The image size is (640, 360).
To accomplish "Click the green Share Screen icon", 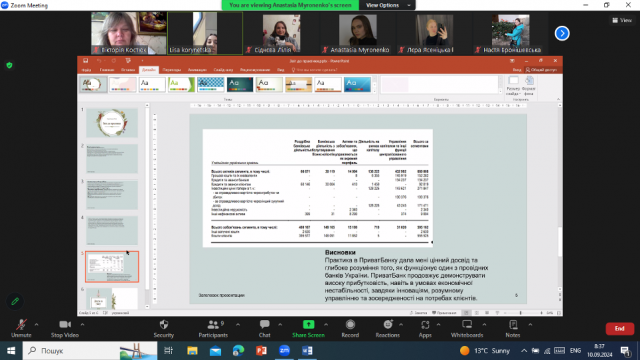I will pos(308,324).
